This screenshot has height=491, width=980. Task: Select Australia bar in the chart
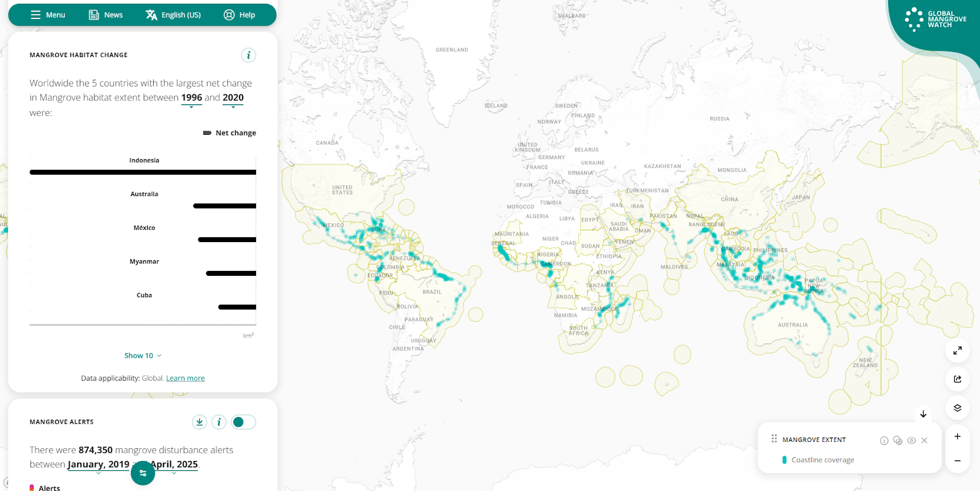224,206
